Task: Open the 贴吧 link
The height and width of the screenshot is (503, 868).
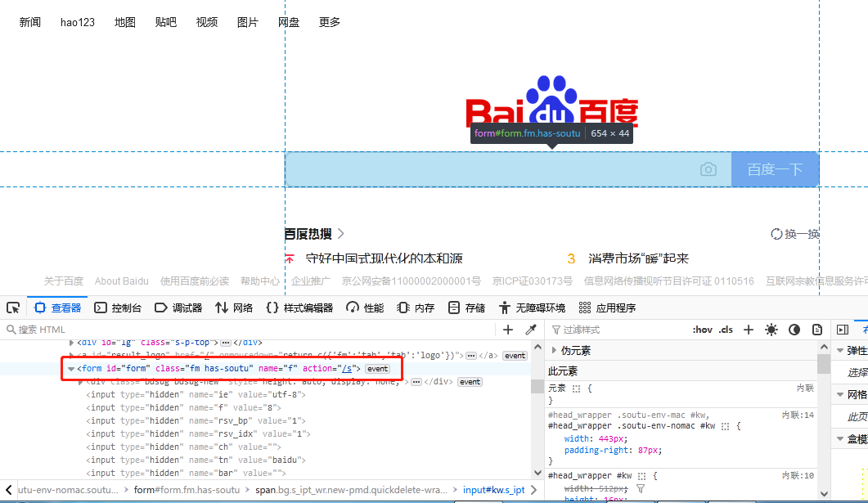Action: tap(165, 22)
